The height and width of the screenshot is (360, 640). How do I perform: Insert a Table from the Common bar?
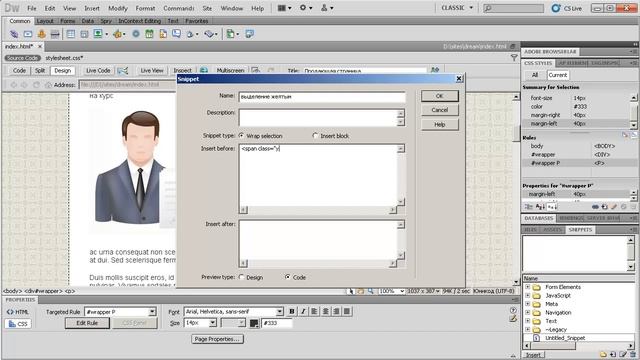tap(71, 34)
